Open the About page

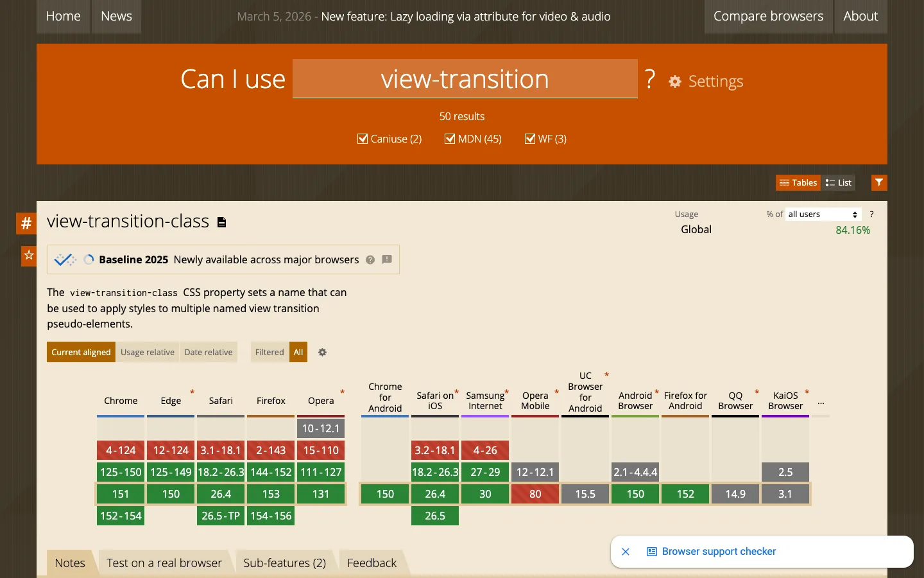coord(860,16)
